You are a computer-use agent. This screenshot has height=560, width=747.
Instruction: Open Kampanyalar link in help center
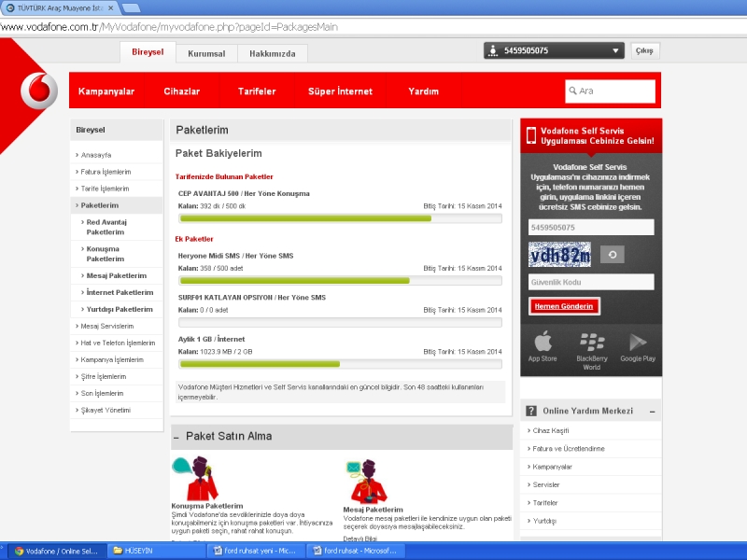click(x=552, y=467)
